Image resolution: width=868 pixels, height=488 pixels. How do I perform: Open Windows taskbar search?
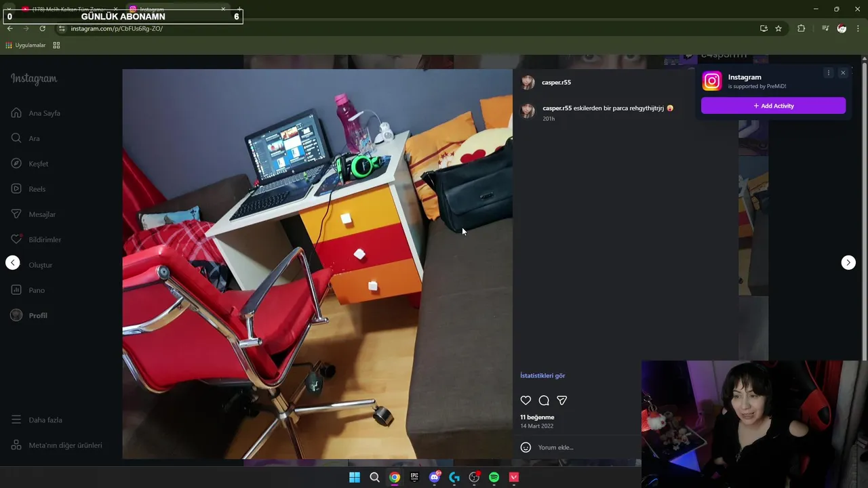pyautogui.click(x=374, y=477)
